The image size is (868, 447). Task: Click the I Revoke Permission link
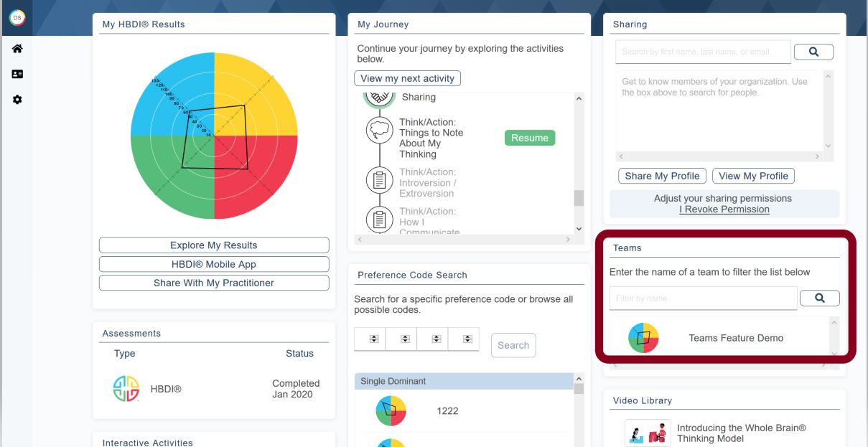(724, 210)
